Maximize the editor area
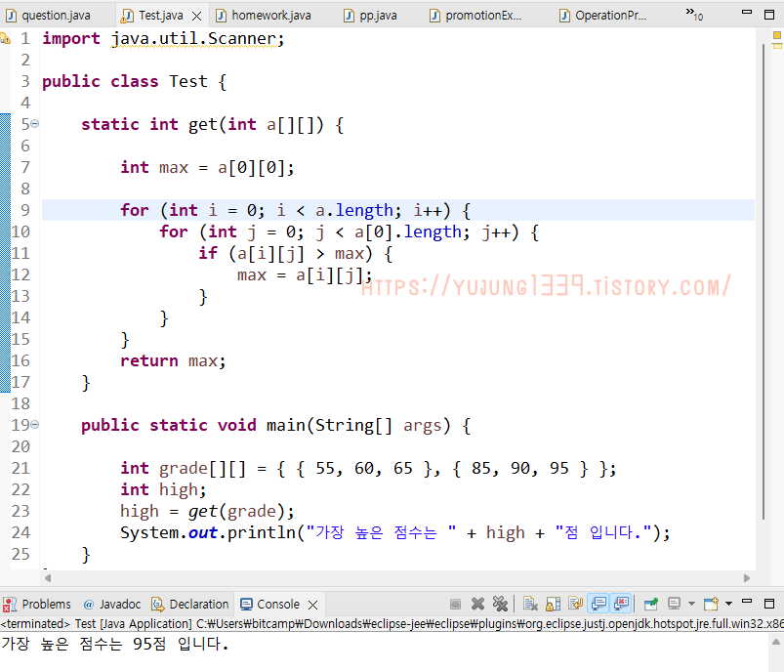The image size is (784, 672). 769,15
